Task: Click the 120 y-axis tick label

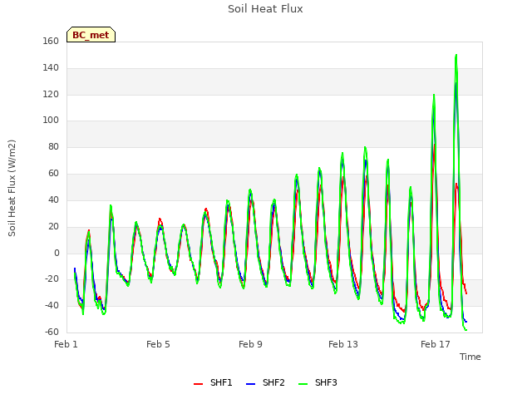Action: tap(51, 94)
